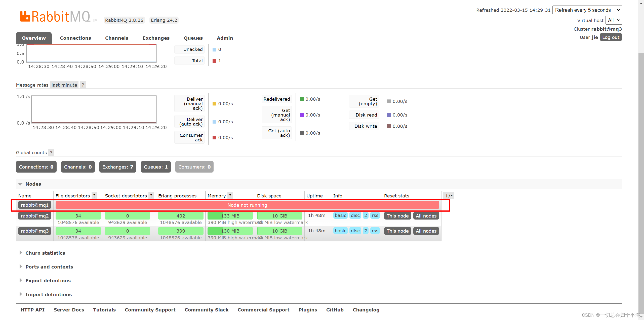
Task: Open the Virtual host dropdown
Action: (614, 20)
